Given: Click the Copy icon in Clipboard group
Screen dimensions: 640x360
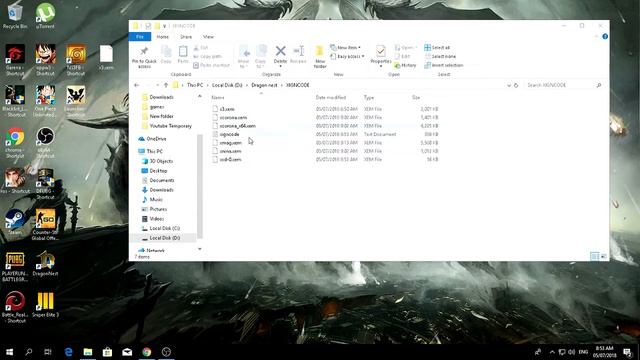Looking at the screenshot, I should [x=166, y=52].
